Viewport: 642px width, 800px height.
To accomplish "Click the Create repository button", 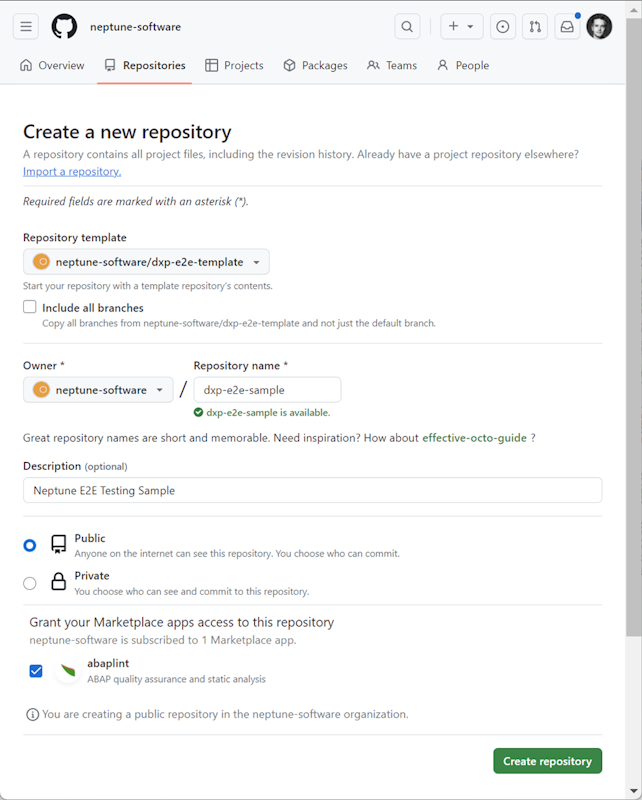I will pyautogui.click(x=547, y=761).
